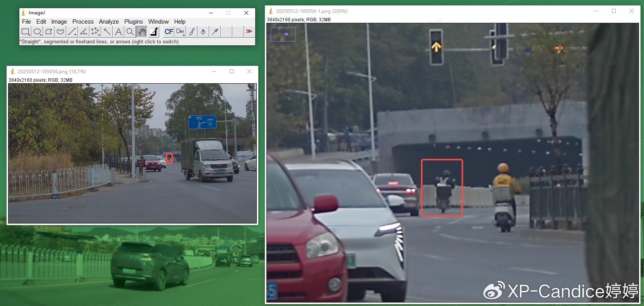The image size is (644, 306).
Task: Minimize the 200% image window
Action: tap(596, 11)
